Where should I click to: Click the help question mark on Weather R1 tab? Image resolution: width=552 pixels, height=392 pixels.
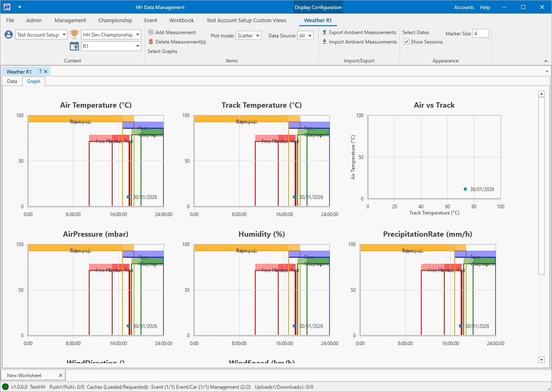click(x=40, y=71)
